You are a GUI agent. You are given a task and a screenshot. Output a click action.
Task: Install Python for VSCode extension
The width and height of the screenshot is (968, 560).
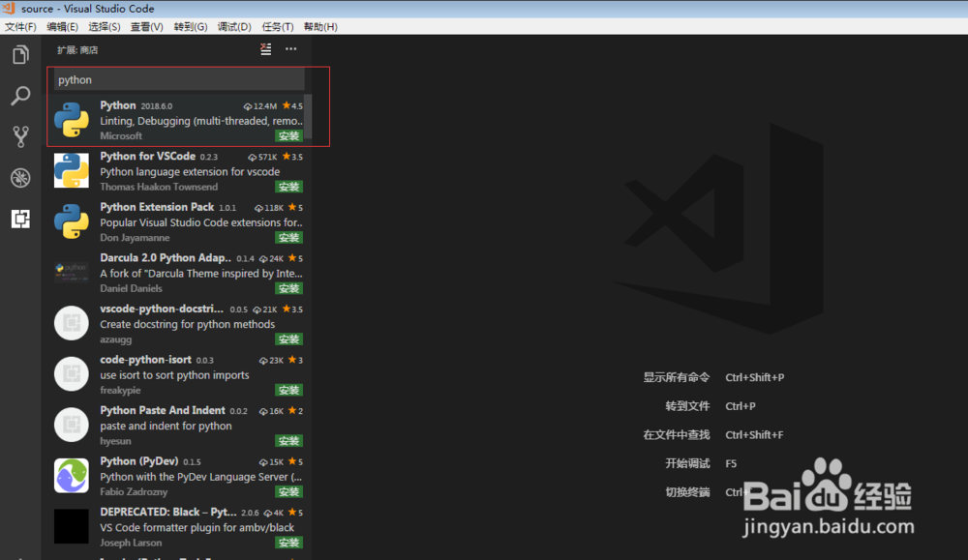(x=288, y=187)
